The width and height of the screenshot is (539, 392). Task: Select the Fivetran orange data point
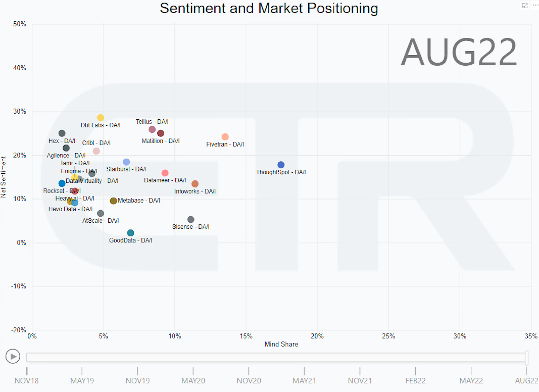225,137
